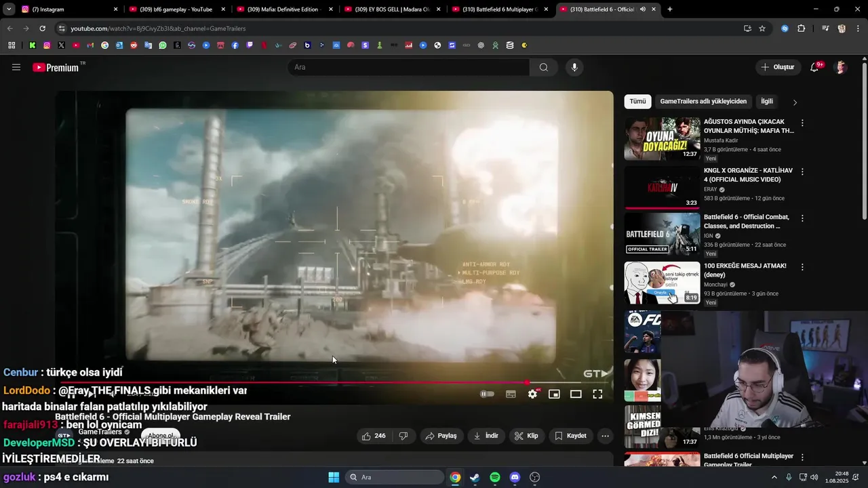Open Chrome media controls icon
868x488 pixels.
click(x=825, y=28)
